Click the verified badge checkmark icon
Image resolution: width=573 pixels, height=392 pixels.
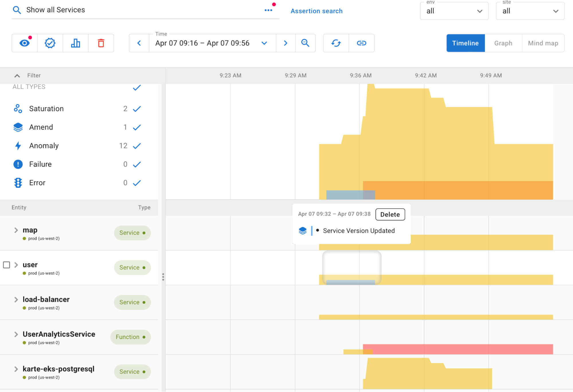point(50,43)
